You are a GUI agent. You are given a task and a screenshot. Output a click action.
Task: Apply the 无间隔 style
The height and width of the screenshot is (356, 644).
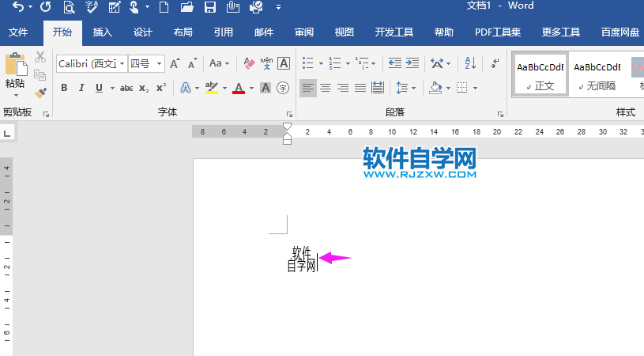597,74
